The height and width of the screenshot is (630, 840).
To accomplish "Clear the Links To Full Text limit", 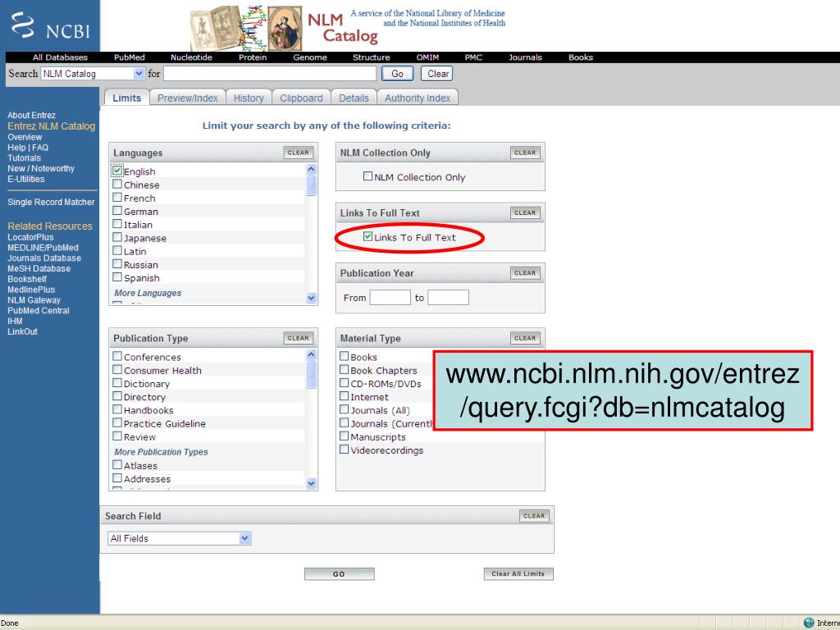I will coord(525,212).
